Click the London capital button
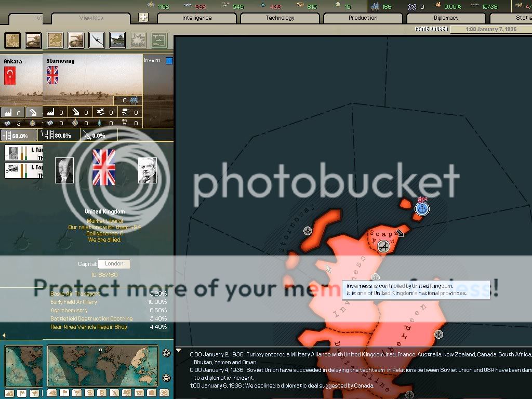 coord(114,264)
